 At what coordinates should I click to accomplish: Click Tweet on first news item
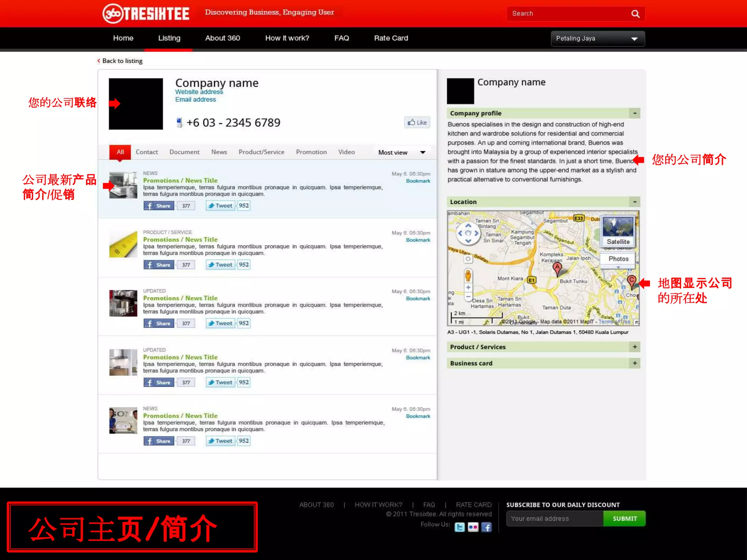(x=220, y=206)
